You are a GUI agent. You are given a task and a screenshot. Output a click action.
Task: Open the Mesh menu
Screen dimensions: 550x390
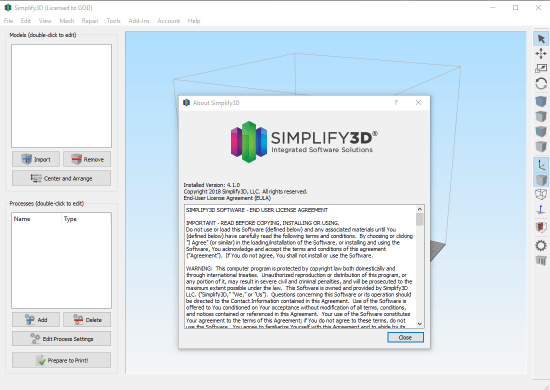(67, 21)
